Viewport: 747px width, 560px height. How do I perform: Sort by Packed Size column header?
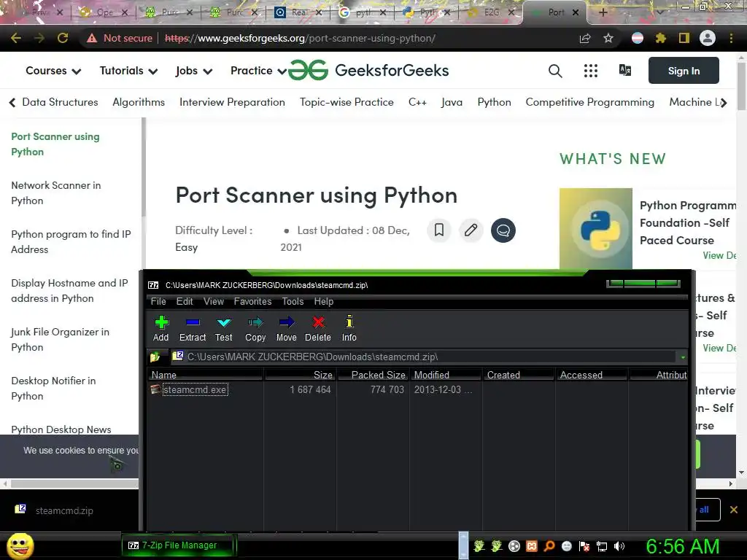pyautogui.click(x=373, y=375)
